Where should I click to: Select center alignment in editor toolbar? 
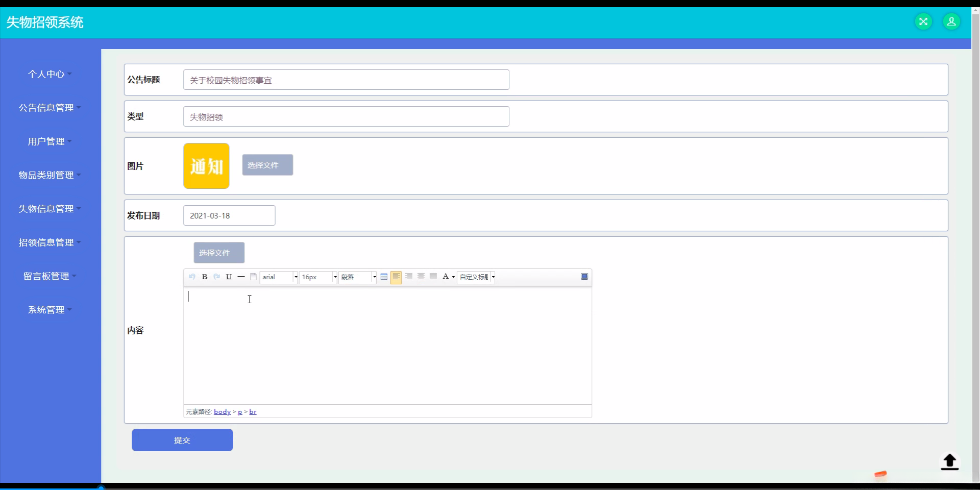421,277
